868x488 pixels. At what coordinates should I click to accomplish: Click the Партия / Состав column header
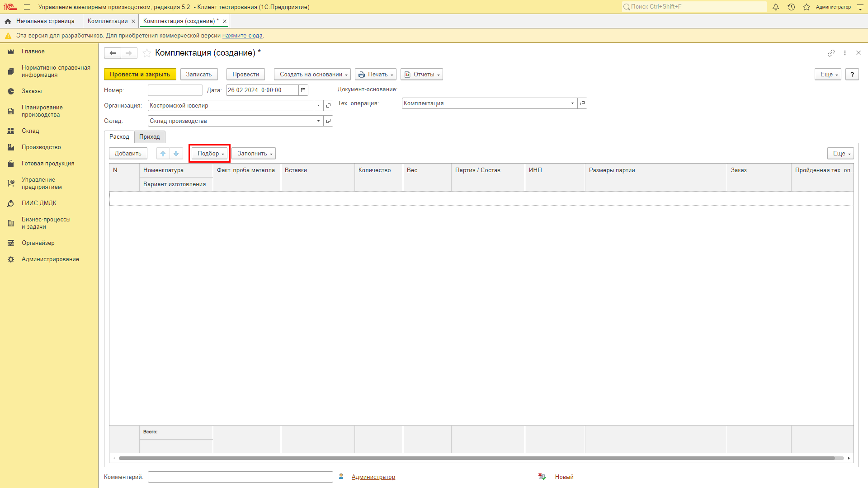488,177
